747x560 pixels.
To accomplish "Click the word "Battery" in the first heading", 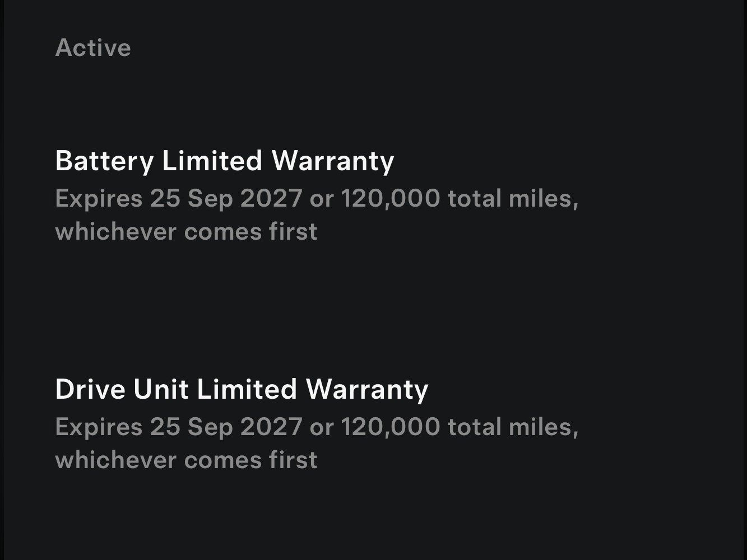I will 104,161.
